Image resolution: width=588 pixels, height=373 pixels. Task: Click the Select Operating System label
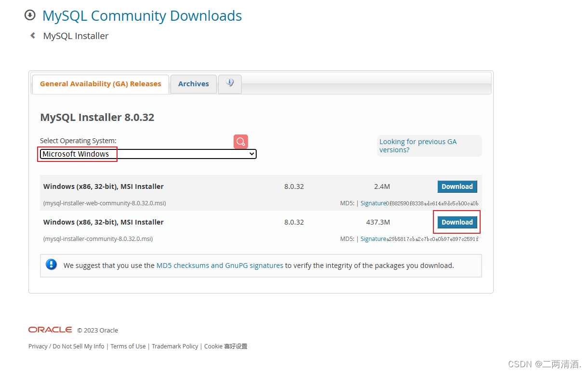point(78,141)
